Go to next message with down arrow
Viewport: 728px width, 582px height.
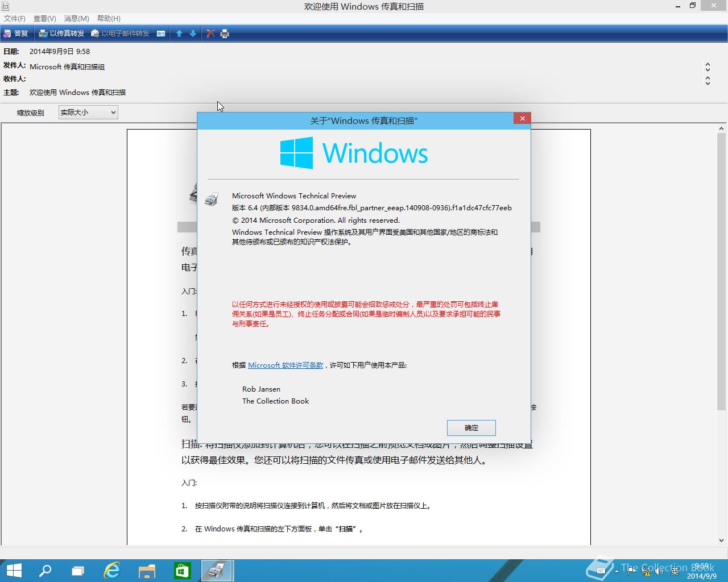click(x=193, y=34)
